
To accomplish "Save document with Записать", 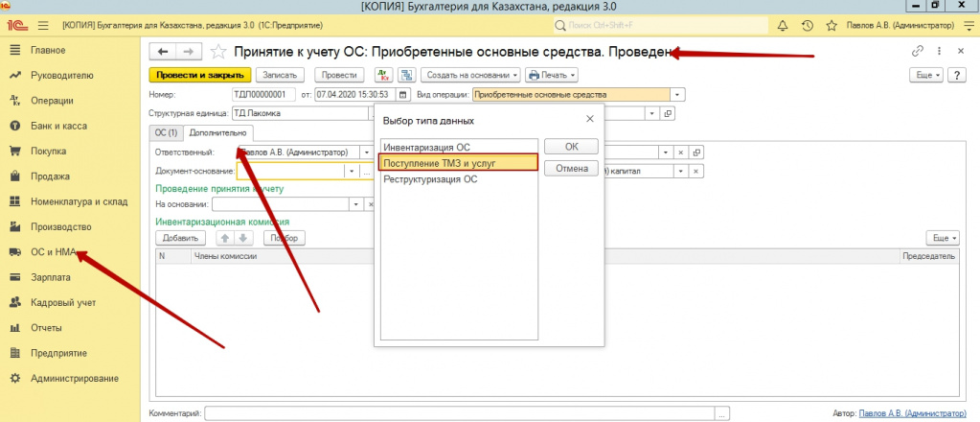I will pos(280,75).
